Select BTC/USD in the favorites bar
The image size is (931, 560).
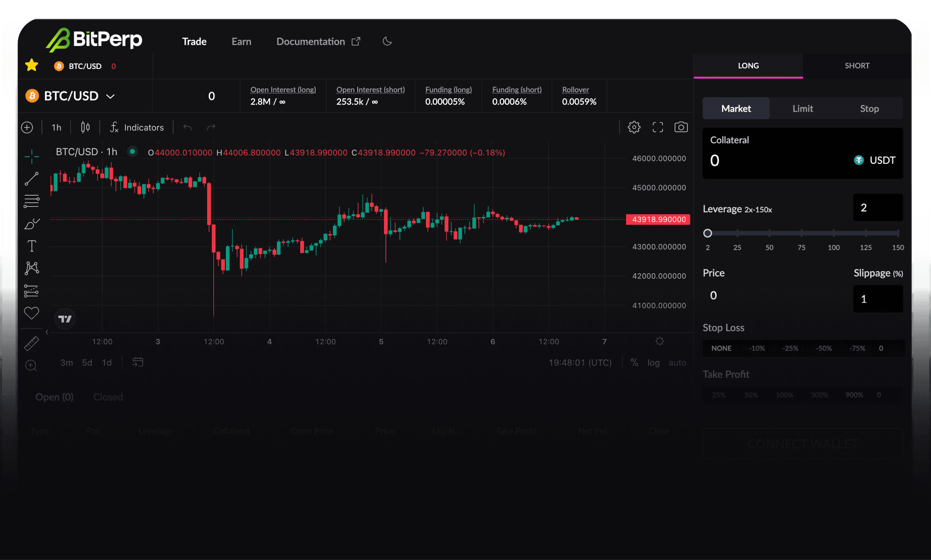click(85, 66)
